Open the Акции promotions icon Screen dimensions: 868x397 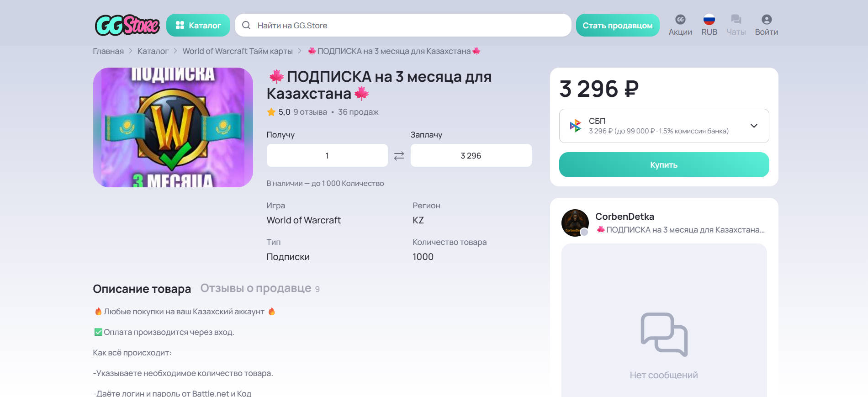(x=680, y=20)
